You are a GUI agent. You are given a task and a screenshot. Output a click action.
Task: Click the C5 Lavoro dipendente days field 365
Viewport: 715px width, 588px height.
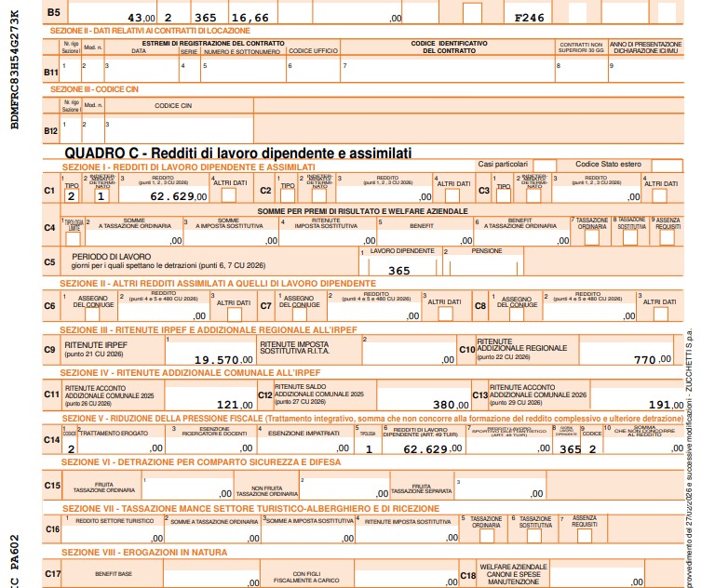pos(399,267)
